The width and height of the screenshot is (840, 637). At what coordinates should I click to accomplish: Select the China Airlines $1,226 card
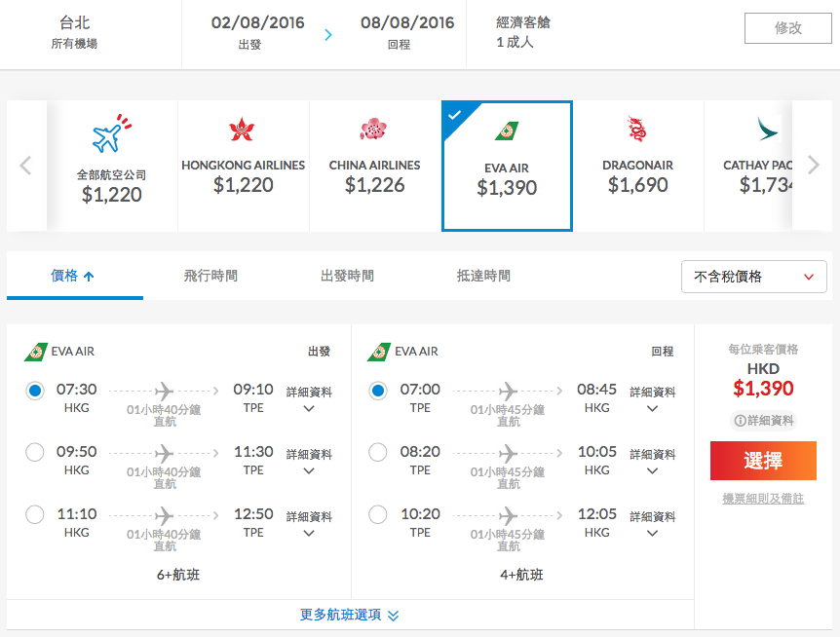[x=374, y=166]
